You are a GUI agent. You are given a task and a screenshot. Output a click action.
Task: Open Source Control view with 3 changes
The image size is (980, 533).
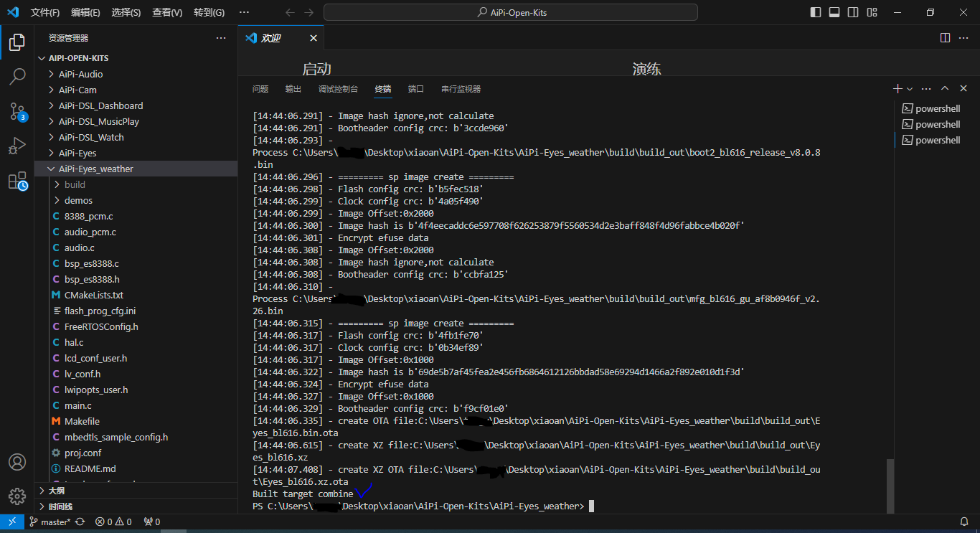tap(17, 111)
